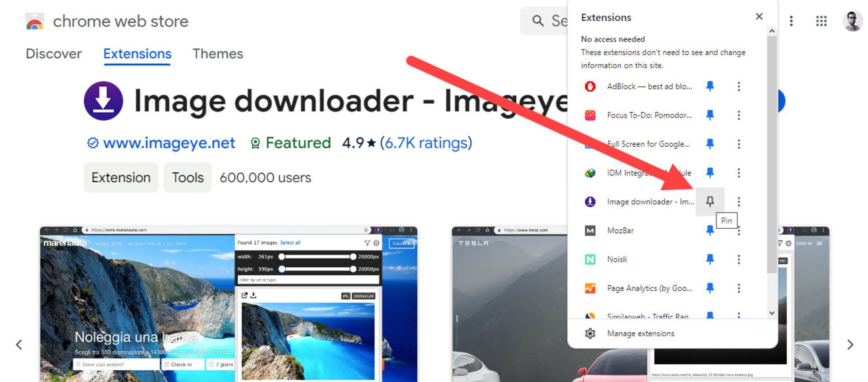868x382 pixels.
Task: Select AdBlock — best ad blocker entry
Action: point(649,86)
